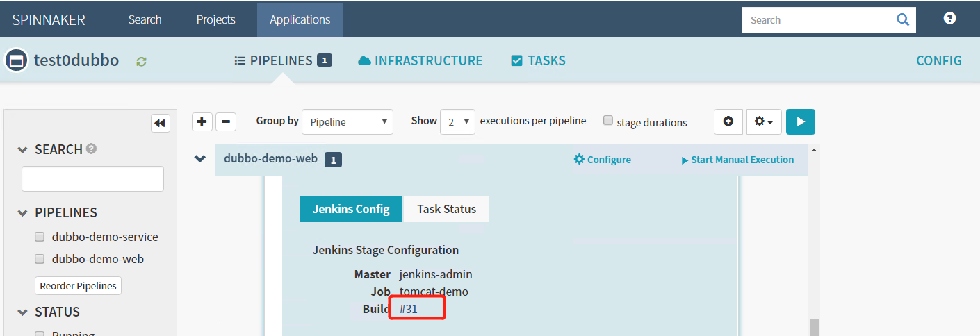
Task: Open the Group by Pipeline dropdown
Action: (x=348, y=122)
